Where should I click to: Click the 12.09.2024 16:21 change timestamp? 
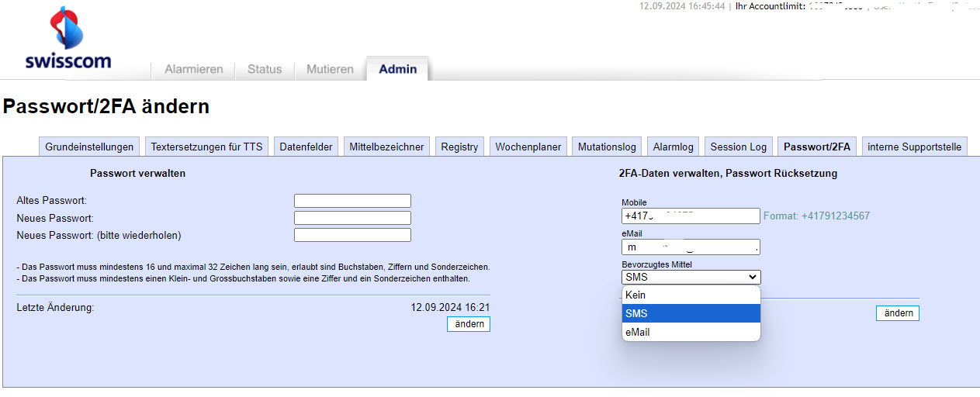(450, 308)
